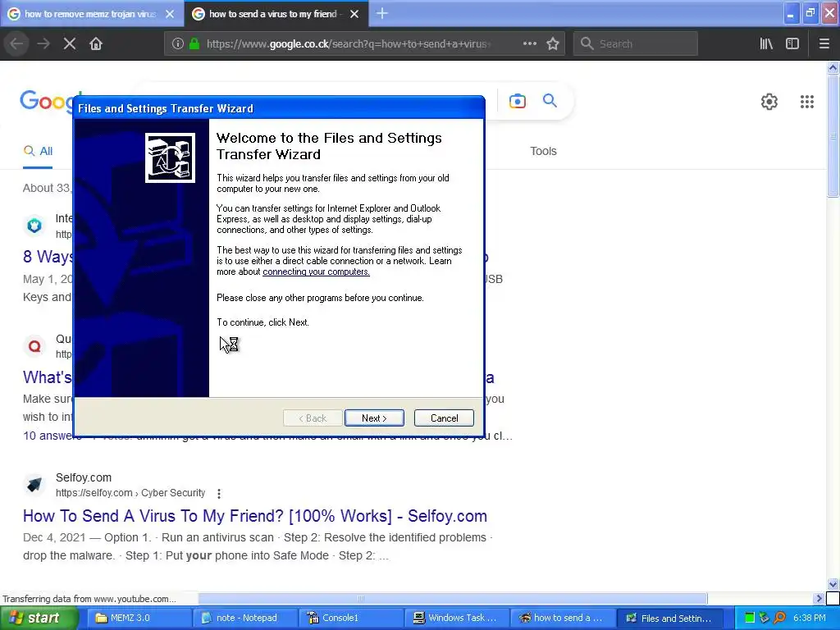The image size is (840, 630).
Task: Click the Selfoy.com site favicon
Action: tap(34, 484)
